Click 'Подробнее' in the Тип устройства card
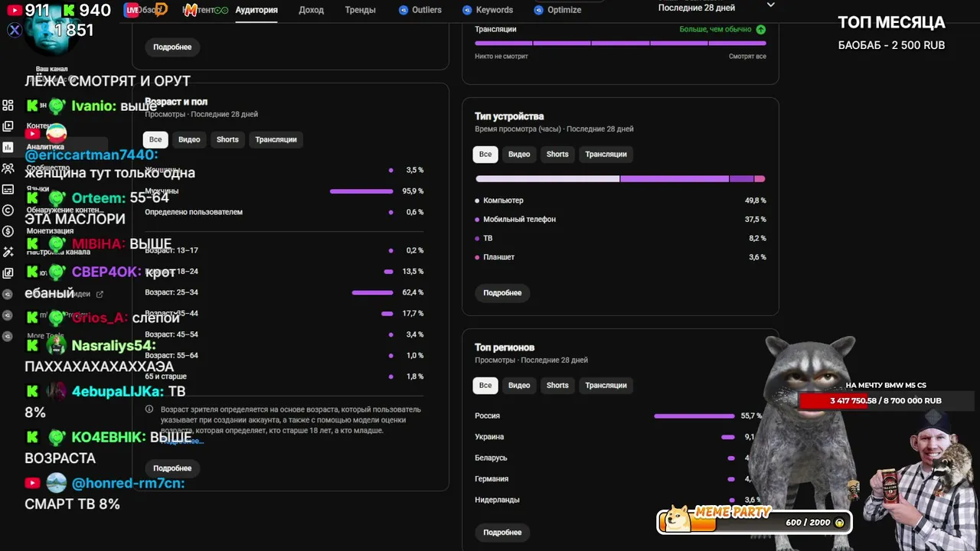This screenshot has height=551, width=980. point(502,292)
